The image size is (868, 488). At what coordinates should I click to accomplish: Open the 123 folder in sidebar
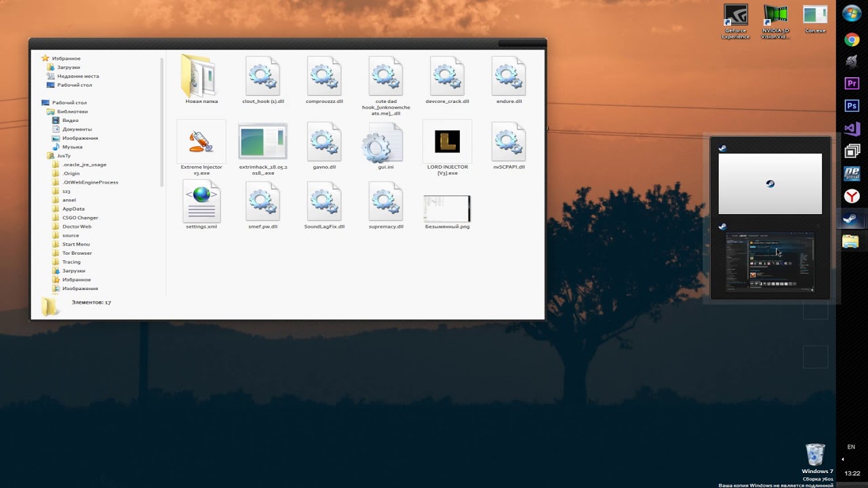point(66,191)
